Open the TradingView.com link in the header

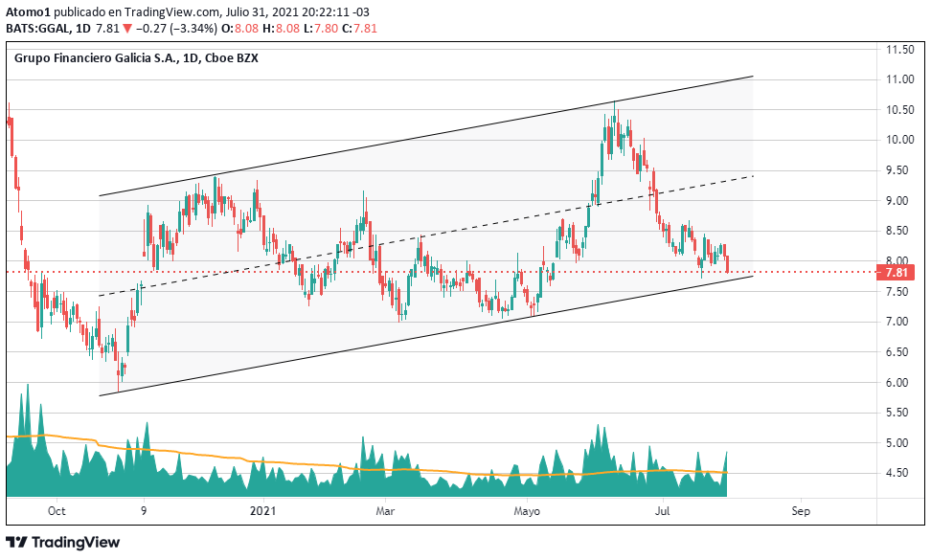pyautogui.click(x=171, y=11)
